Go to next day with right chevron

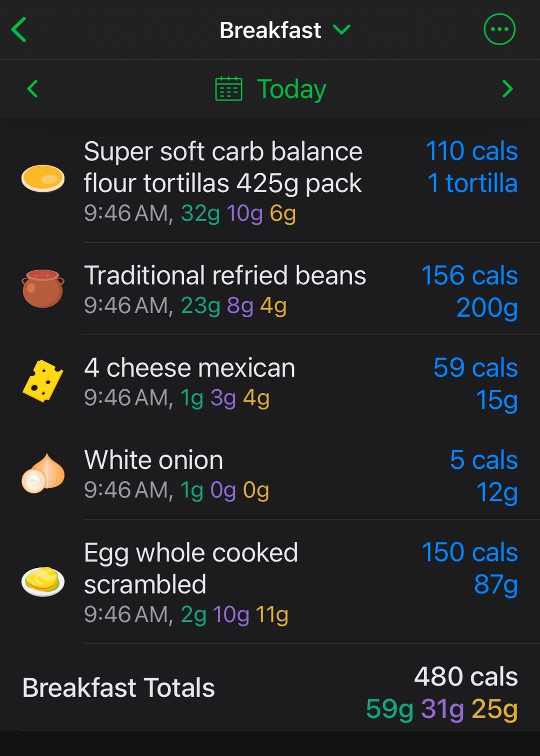507,89
